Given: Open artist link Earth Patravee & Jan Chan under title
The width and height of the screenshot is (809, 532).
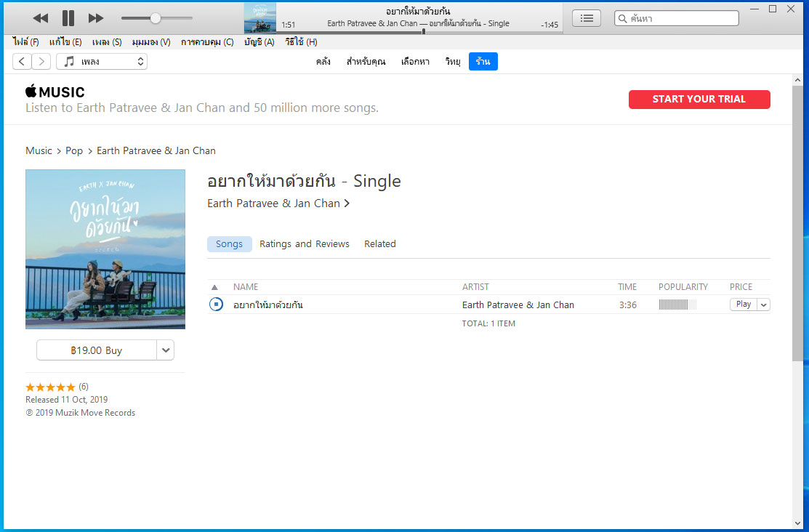Looking at the screenshot, I should 273,203.
